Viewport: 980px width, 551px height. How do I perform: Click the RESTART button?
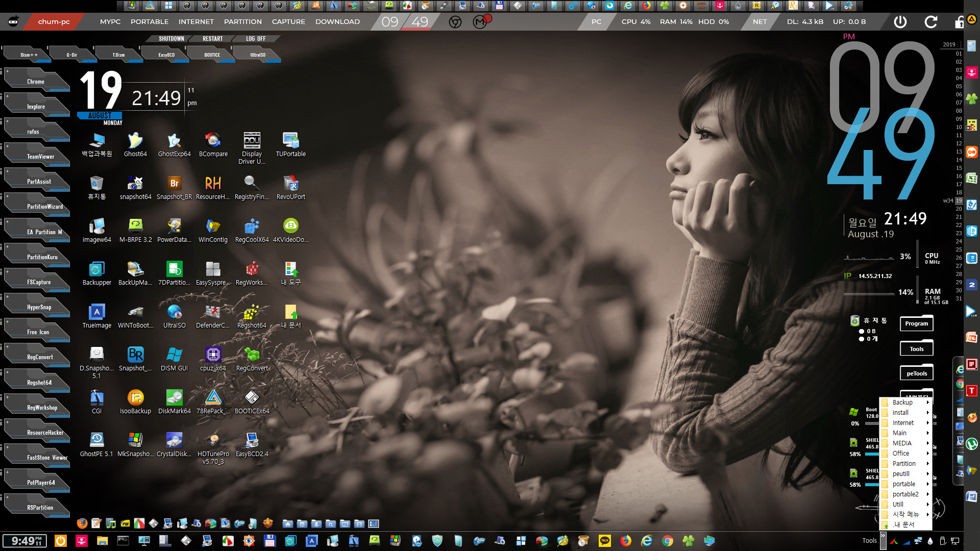pos(212,39)
